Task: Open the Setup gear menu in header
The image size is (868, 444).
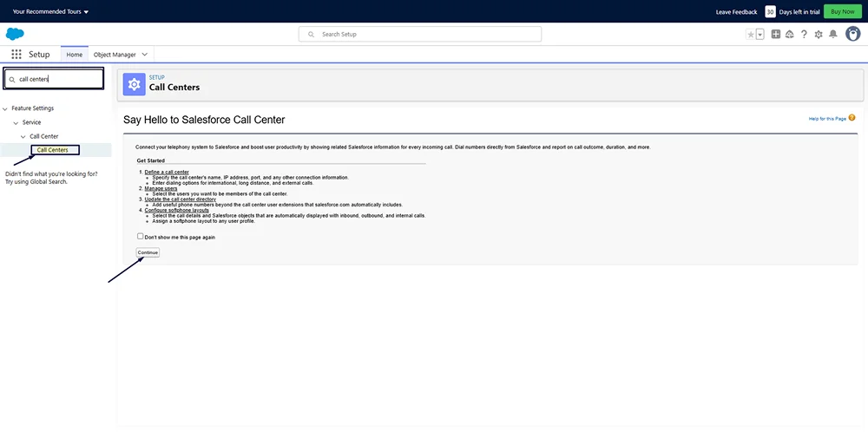Action: click(819, 35)
